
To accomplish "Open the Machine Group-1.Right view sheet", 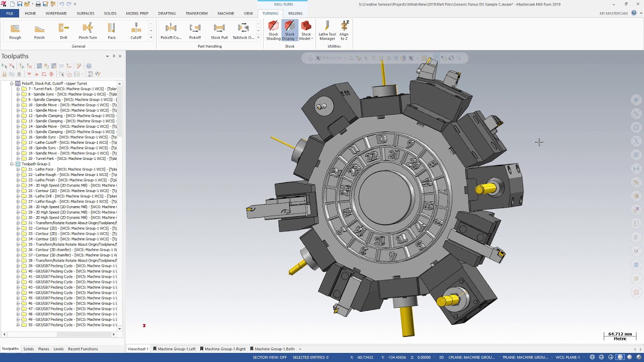I will (222, 349).
